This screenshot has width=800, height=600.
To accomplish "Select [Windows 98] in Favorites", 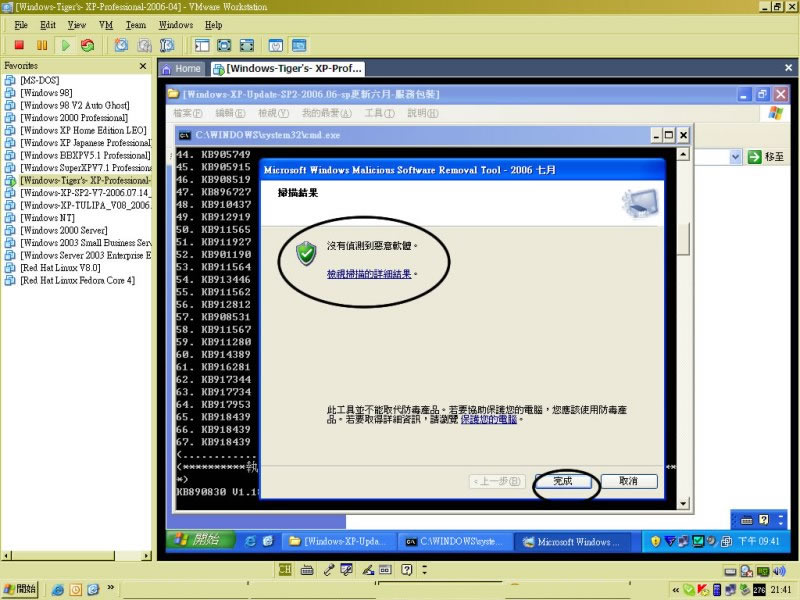I will click(46, 93).
